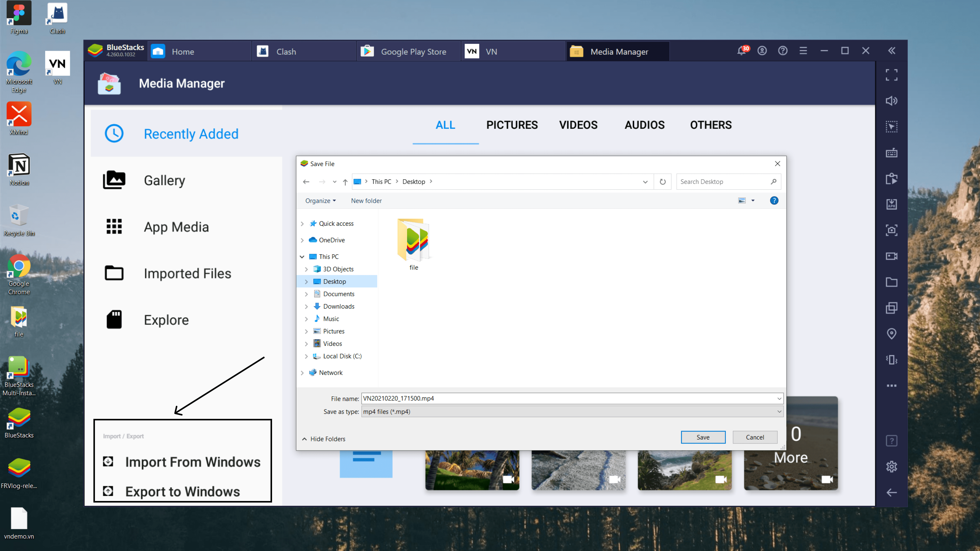Toggle the volume control in the sidebar
The width and height of the screenshot is (980, 551).
tap(892, 101)
